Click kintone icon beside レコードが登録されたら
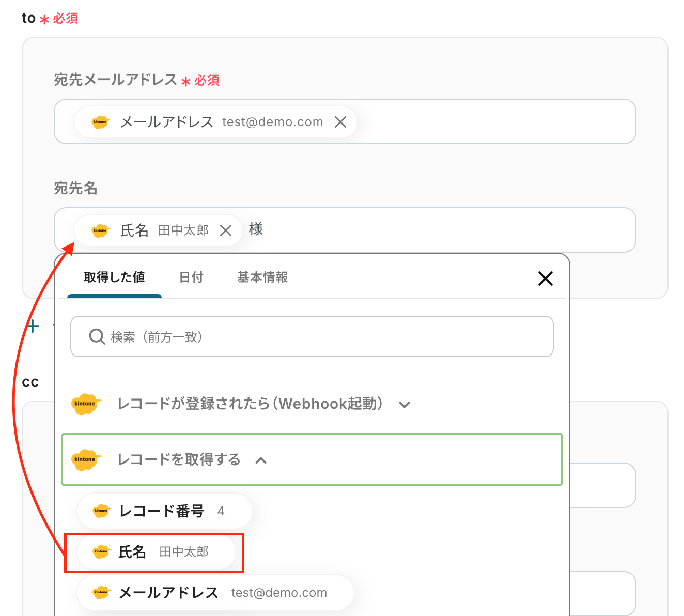684x616 pixels. coord(86,404)
